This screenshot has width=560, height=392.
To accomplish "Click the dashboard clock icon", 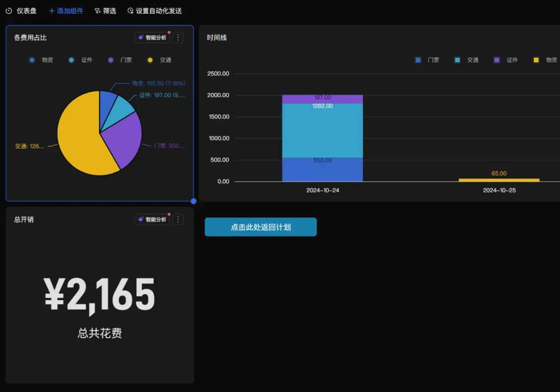I will coord(9,11).
